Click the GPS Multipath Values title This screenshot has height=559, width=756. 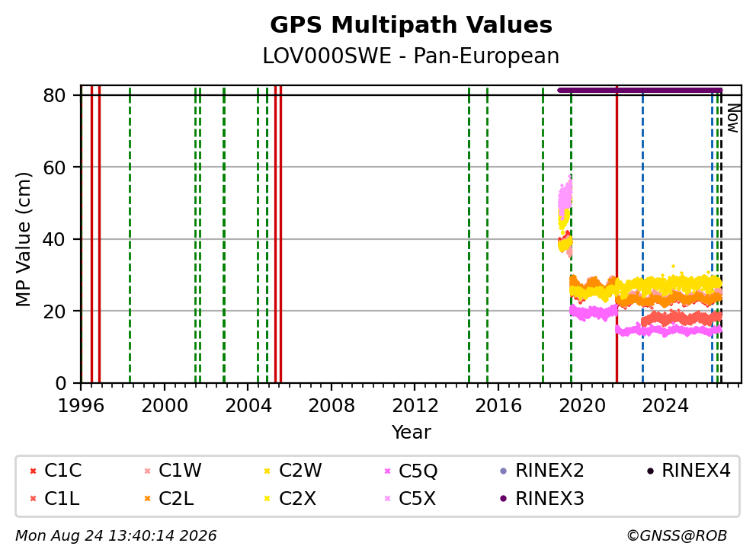coord(411,25)
